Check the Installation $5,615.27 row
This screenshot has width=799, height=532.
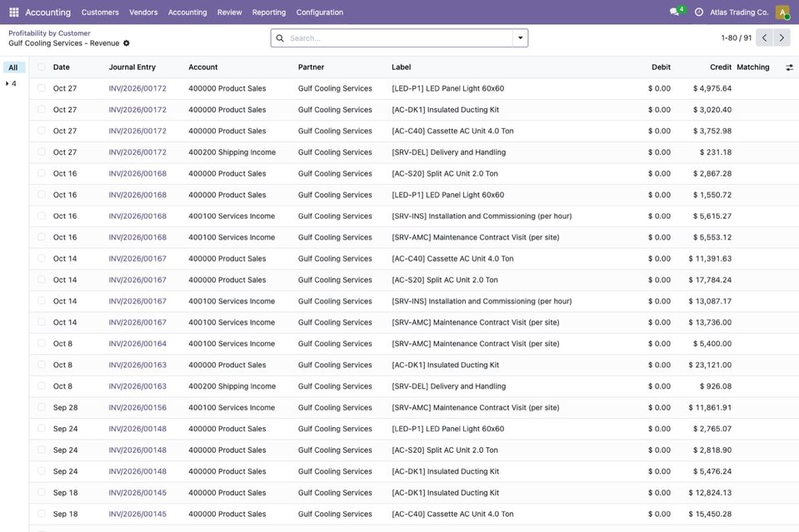click(42, 216)
